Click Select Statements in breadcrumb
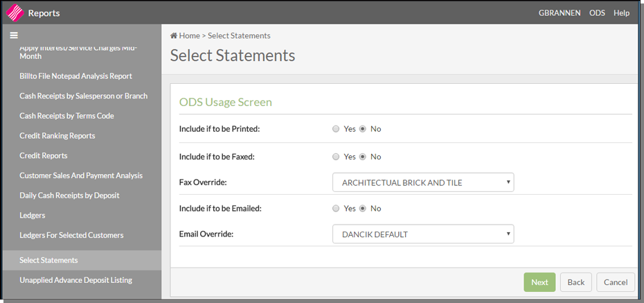The image size is (644, 303). [239, 36]
